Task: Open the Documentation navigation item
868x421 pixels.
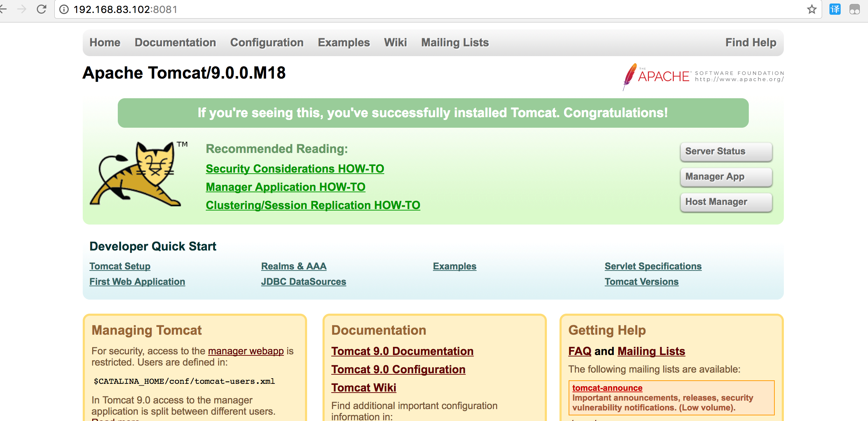Action: pyautogui.click(x=175, y=42)
